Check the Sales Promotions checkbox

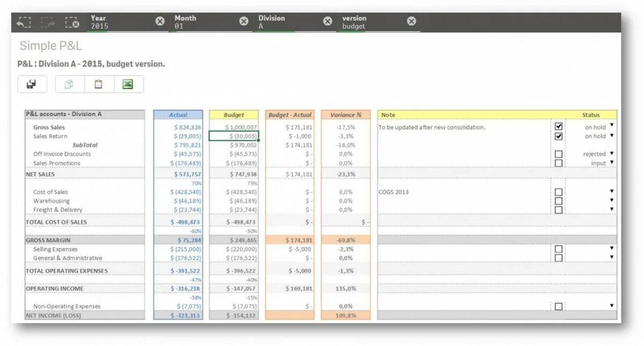coord(559,163)
